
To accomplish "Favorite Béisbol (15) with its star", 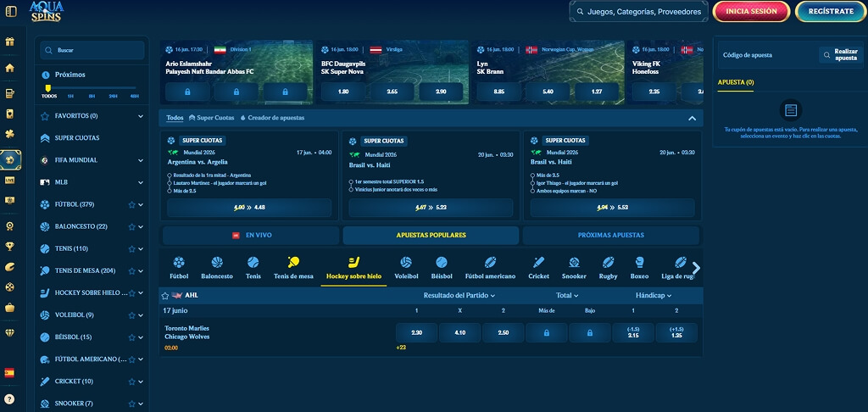I will (131, 337).
